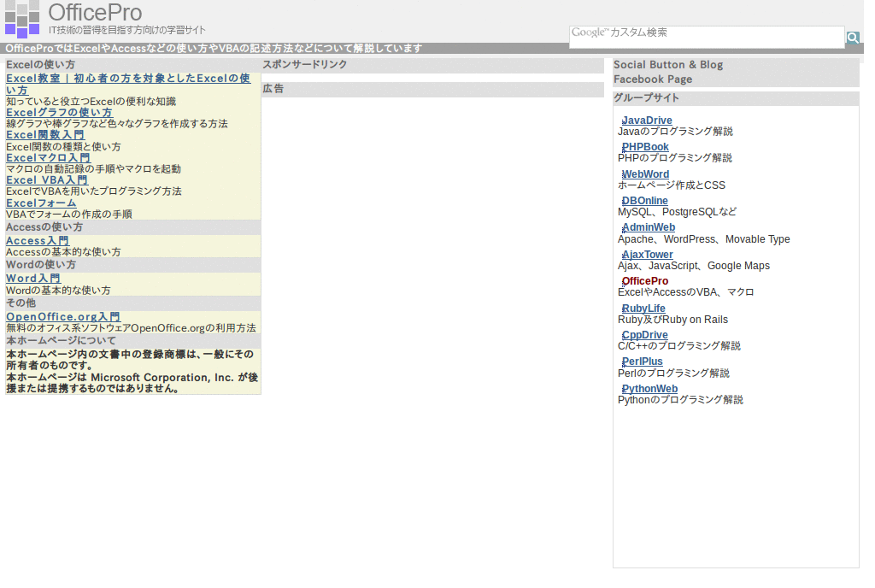Click the PHPのプログラミング解説 description
The image size is (875, 588).
[x=675, y=158]
